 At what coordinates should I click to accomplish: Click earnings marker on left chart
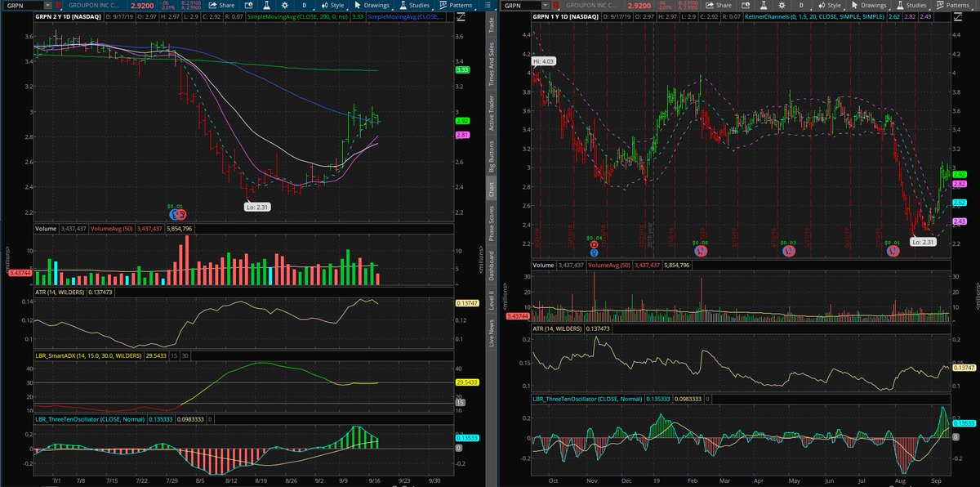180,213
